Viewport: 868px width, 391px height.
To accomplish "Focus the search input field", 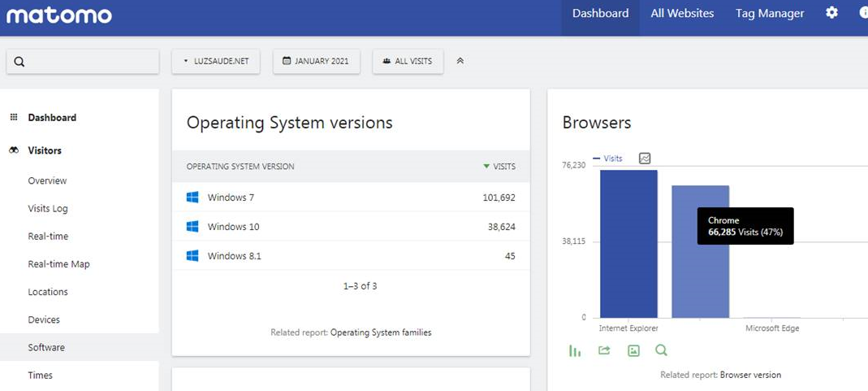I will click(x=83, y=62).
